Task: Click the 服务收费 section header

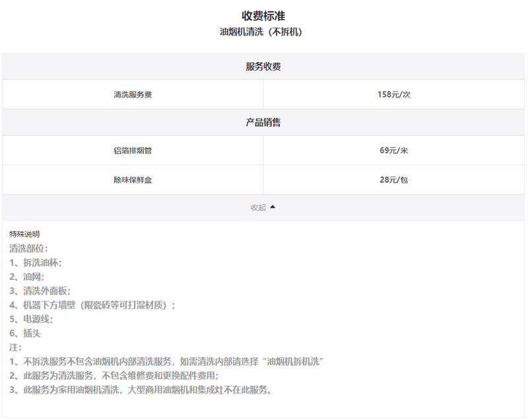Action: click(263, 67)
